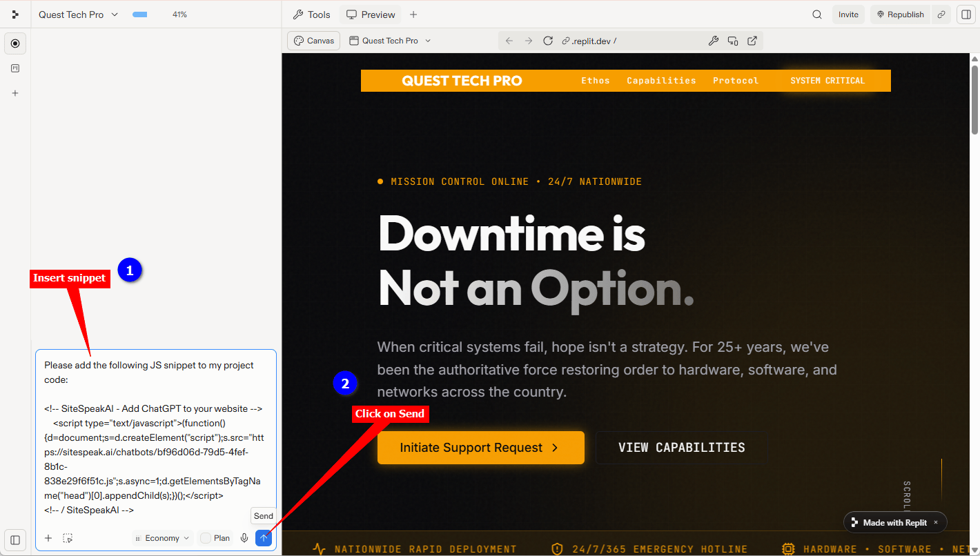This screenshot has width=980, height=556.
Task: Send the chat message with blue arrow
Action: [263, 538]
